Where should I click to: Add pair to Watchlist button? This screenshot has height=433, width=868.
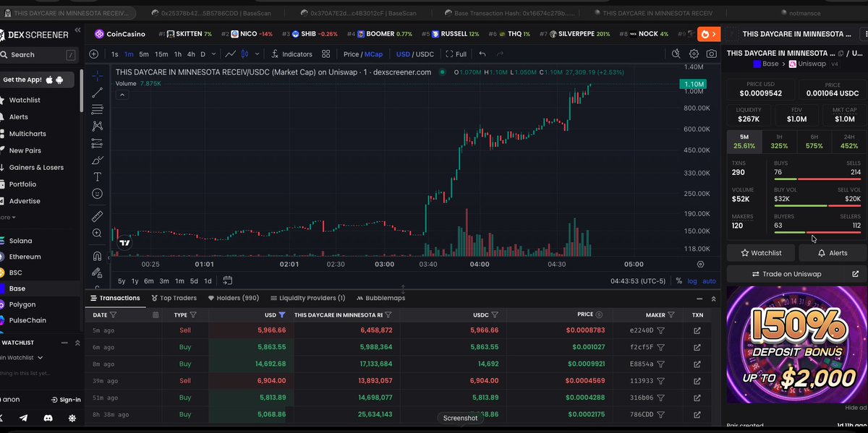(761, 253)
